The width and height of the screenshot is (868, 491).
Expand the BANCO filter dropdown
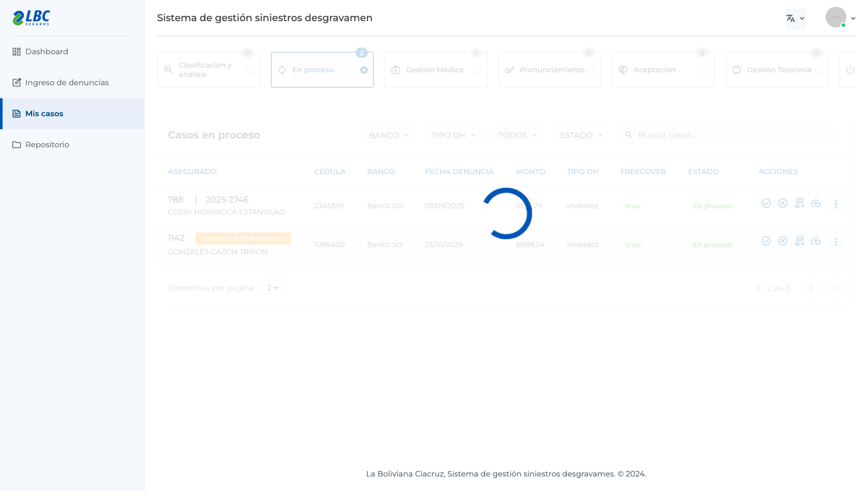pyautogui.click(x=389, y=135)
